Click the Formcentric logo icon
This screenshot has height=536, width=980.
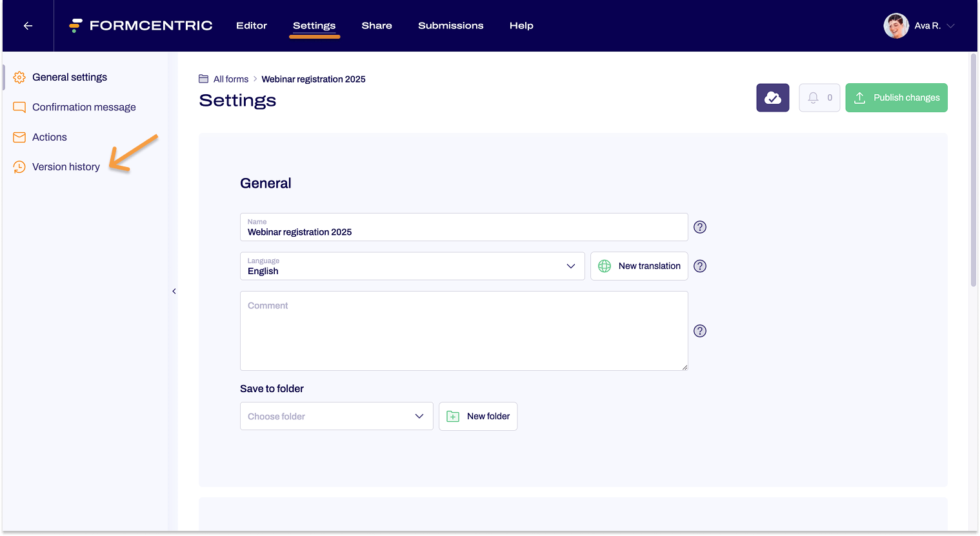click(x=74, y=25)
